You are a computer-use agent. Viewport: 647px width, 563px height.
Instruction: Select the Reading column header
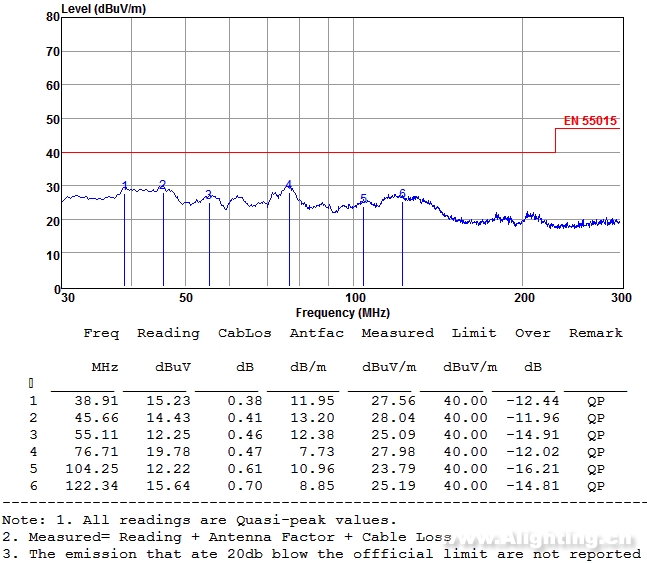(x=168, y=333)
